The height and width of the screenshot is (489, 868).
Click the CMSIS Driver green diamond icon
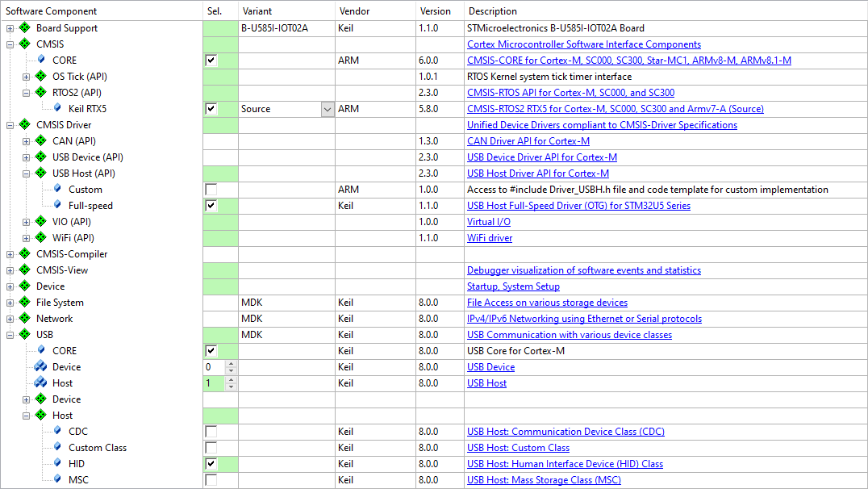click(24, 125)
